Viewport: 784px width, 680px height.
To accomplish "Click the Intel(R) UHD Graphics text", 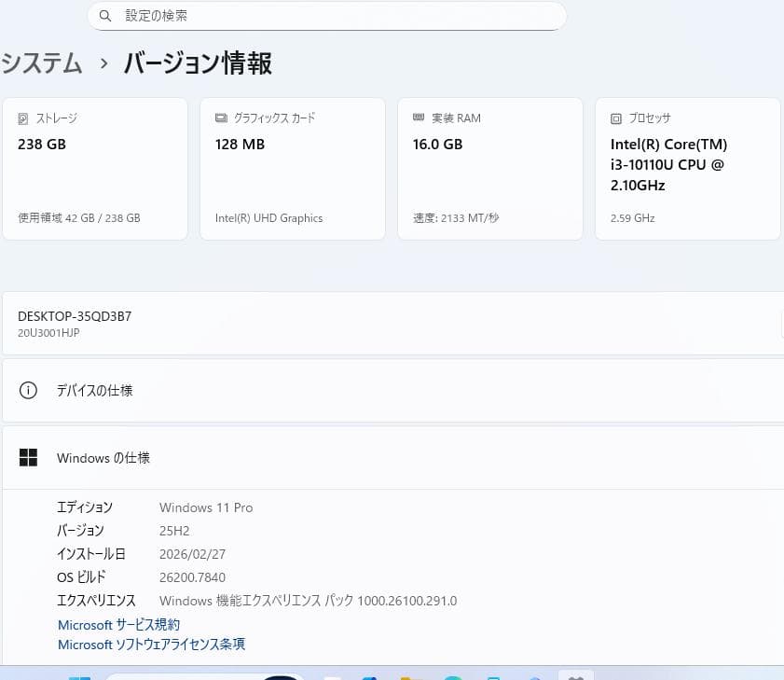I will point(269,218).
